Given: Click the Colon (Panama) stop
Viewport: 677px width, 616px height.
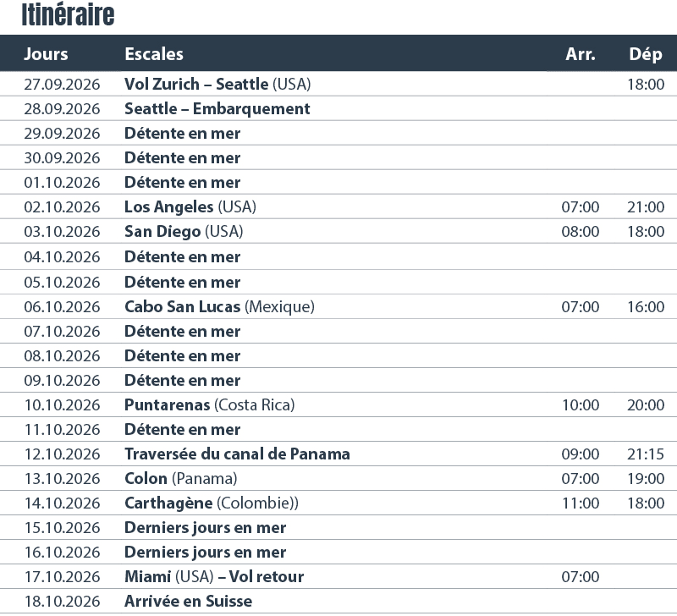Looking at the screenshot, I should [180, 479].
